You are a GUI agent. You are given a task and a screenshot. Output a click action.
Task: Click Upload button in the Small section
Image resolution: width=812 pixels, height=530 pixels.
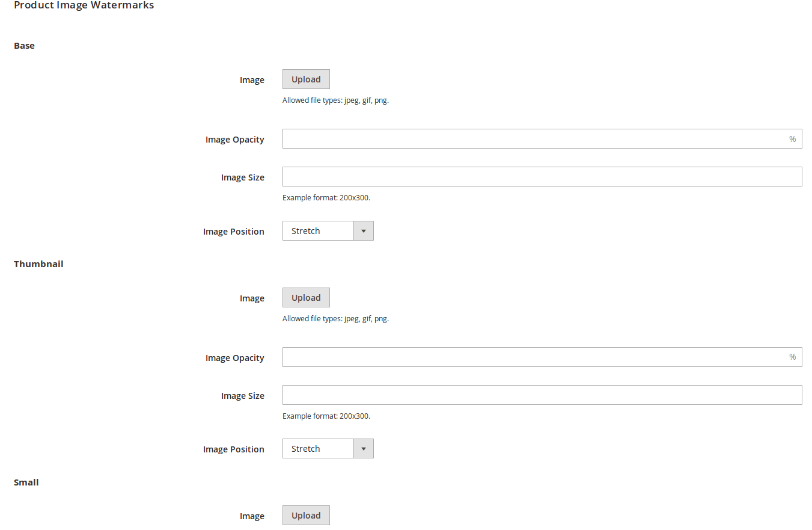click(305, 515)
